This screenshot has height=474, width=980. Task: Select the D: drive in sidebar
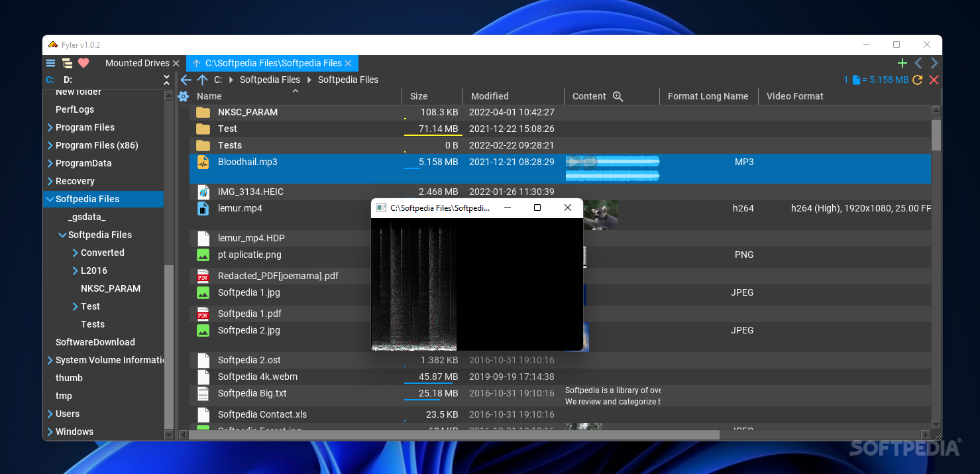point(68,80)
